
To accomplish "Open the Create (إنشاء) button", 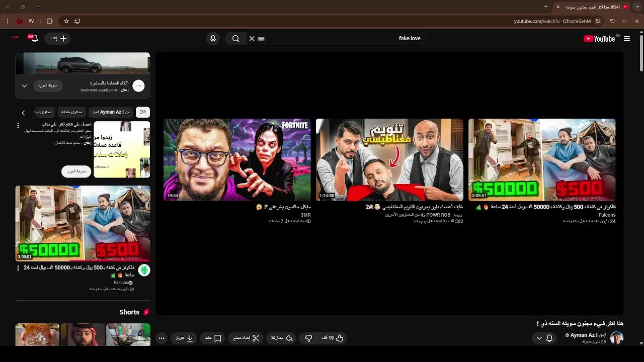I will (x=58, y=38).
